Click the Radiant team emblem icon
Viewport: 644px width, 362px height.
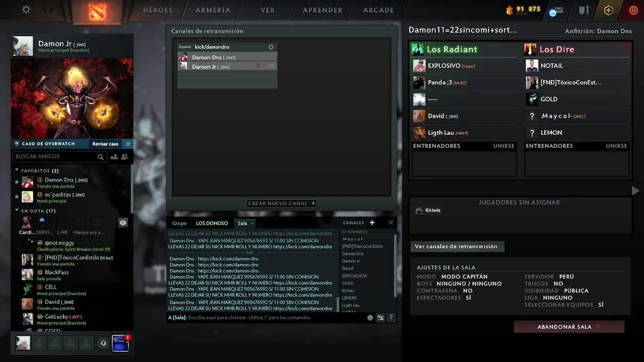(418, 49)
